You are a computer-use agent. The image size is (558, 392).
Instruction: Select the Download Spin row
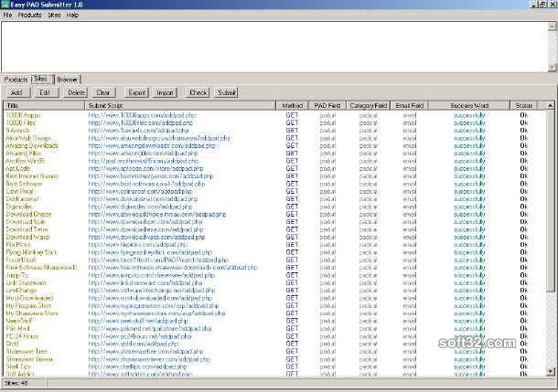pyautogui.click(x=274, y=222)
